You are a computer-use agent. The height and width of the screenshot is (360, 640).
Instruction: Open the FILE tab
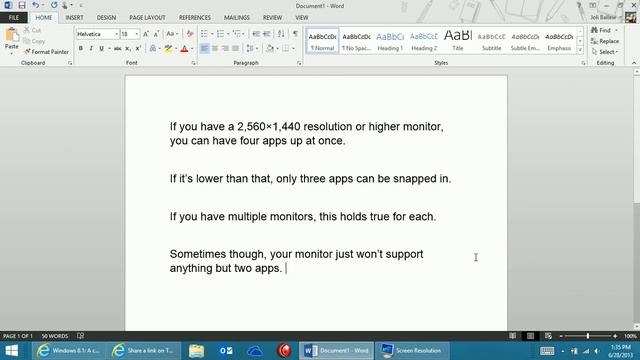coord(14,18)
